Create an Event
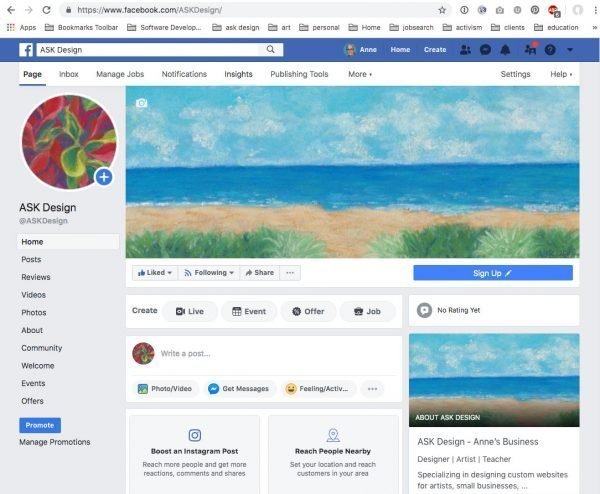The image size is (600, 494). click(x=249, y=311)
